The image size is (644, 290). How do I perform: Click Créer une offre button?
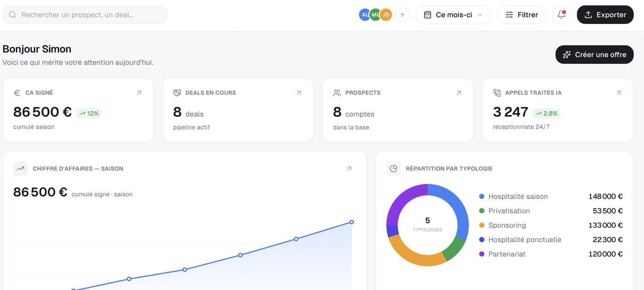pyautogui.click(x=594, y=55)
